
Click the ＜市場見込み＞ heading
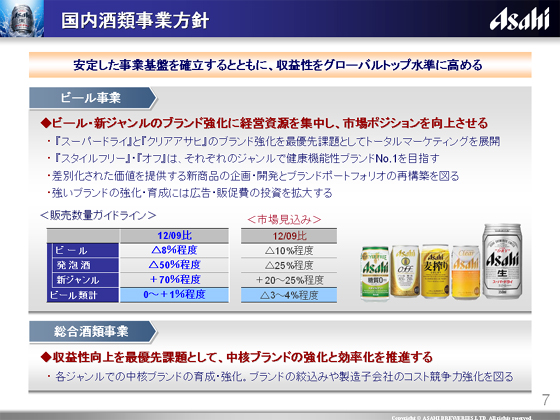(284, 219)
